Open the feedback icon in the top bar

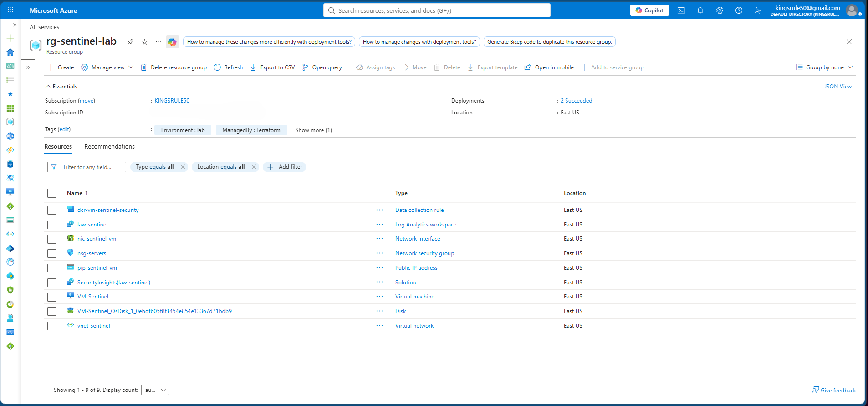(x=758, y=10)
